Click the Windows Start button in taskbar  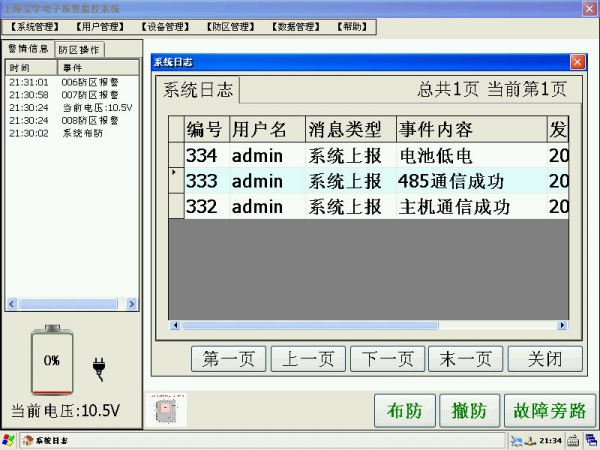[x=9, y=440]
